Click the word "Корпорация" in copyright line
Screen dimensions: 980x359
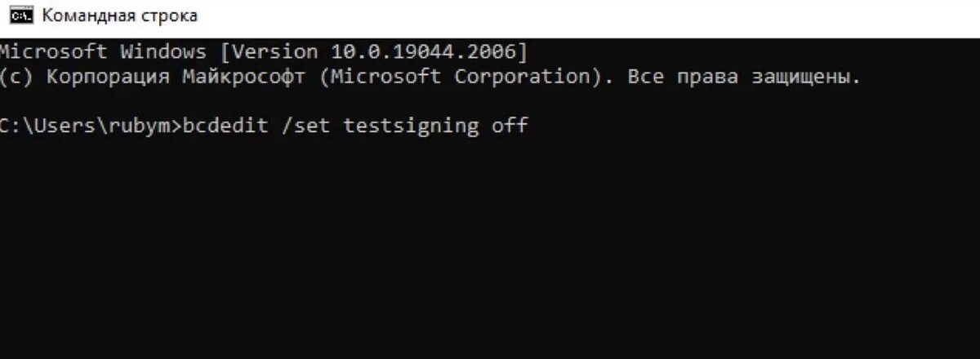click(108, 78)
